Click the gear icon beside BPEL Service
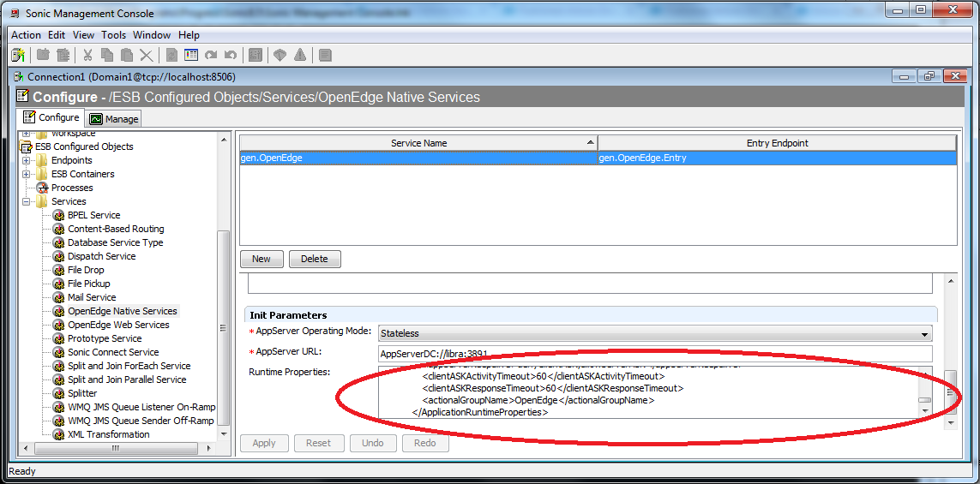Image resolution: width=980 pixels, height=484 pixels. [59, 215]
